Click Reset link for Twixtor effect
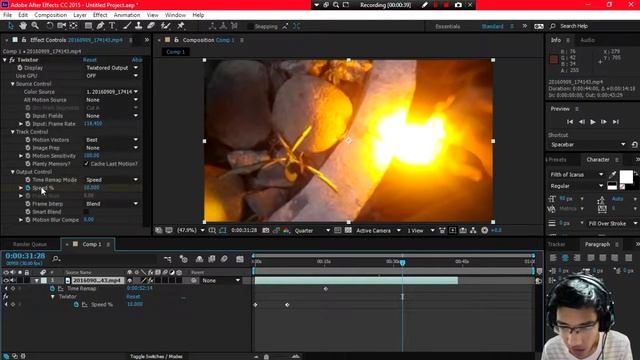 [x=90, y=60]
